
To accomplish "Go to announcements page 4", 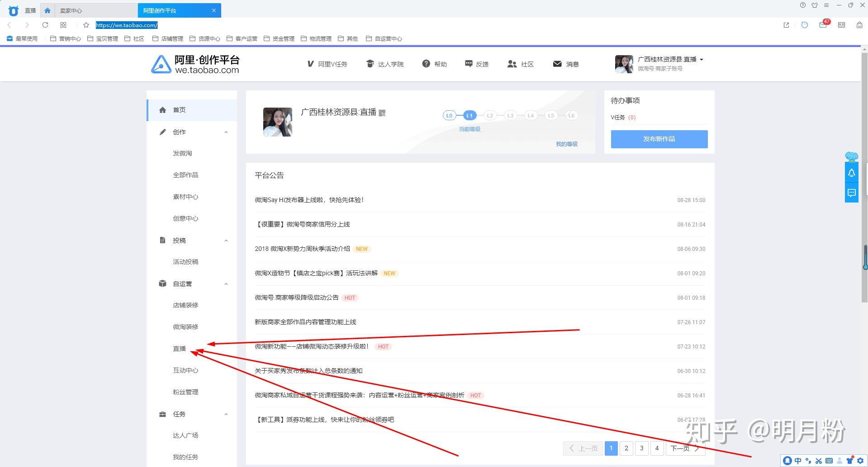I will (x=657, y=448).
